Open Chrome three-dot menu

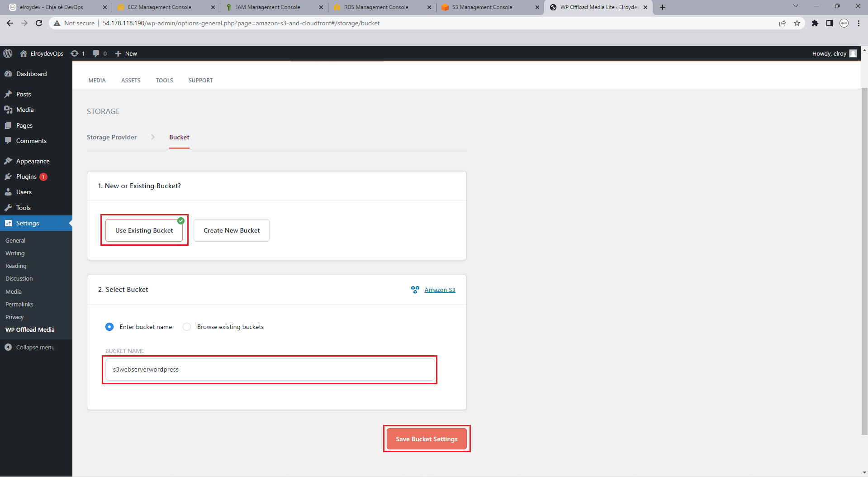pos(859,23)
